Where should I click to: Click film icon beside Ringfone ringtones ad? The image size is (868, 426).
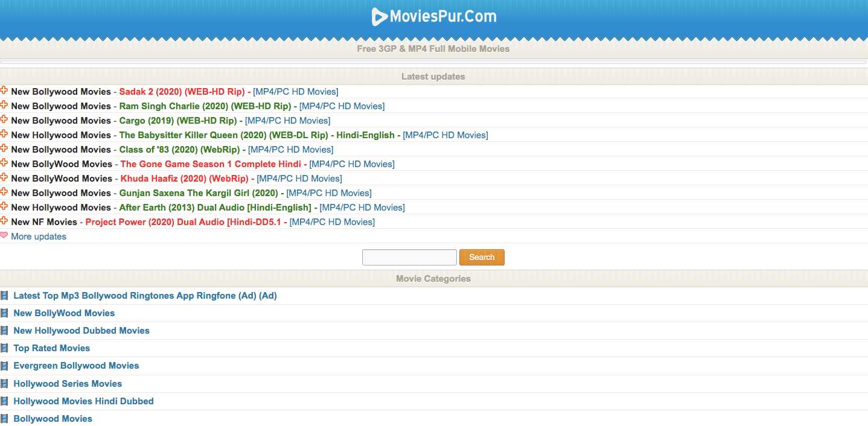coord(4,296)
